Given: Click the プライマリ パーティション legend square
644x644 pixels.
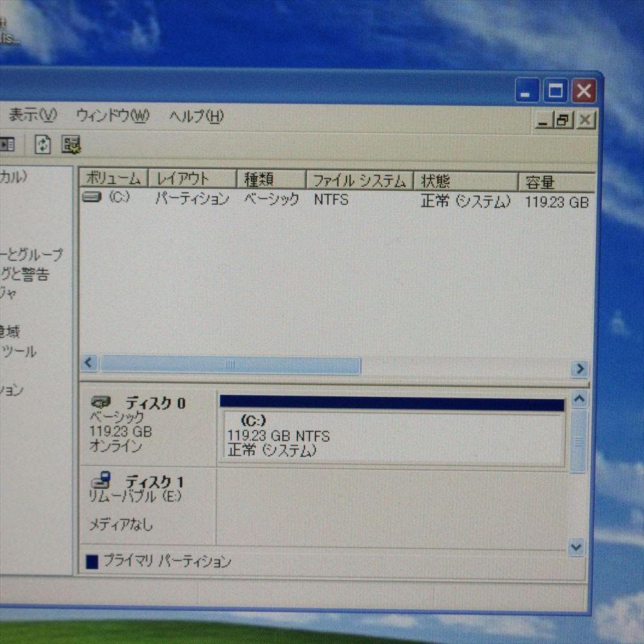Looking at the screenshot, I should [x=92, y=561].
